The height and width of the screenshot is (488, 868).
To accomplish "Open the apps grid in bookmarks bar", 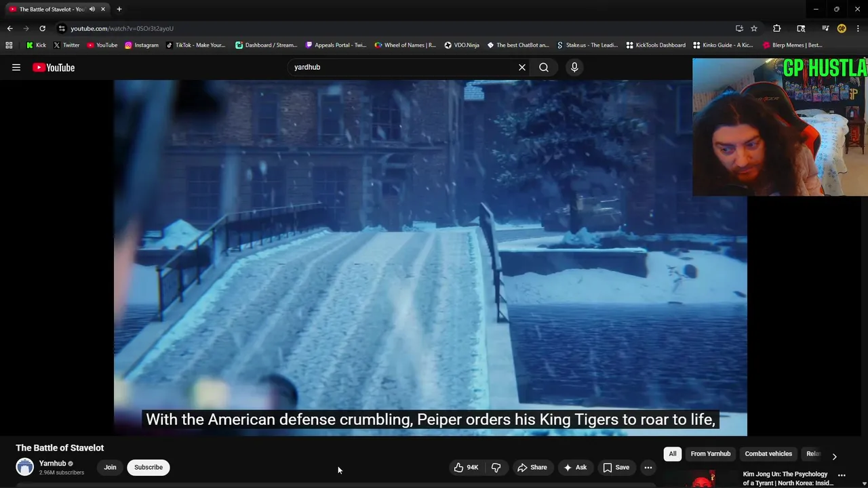I will tap(9, 45).
